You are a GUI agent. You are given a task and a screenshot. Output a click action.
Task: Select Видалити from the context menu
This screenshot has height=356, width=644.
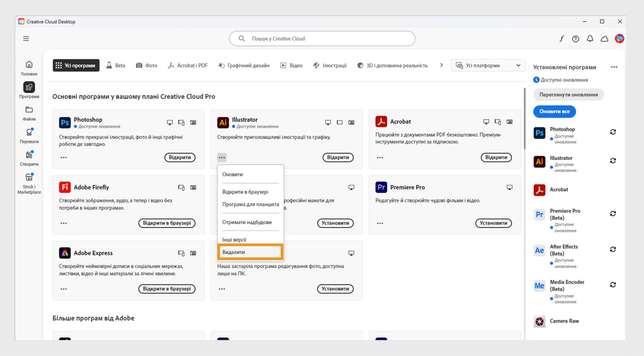point(250,252)
